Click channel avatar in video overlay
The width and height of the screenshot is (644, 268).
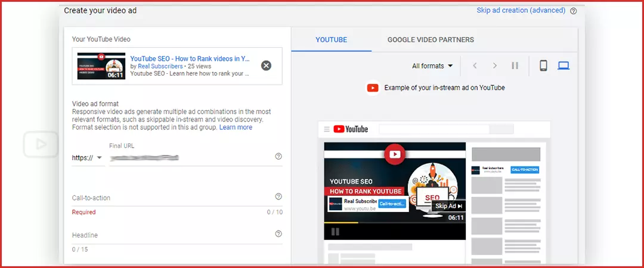coord(336,204)
